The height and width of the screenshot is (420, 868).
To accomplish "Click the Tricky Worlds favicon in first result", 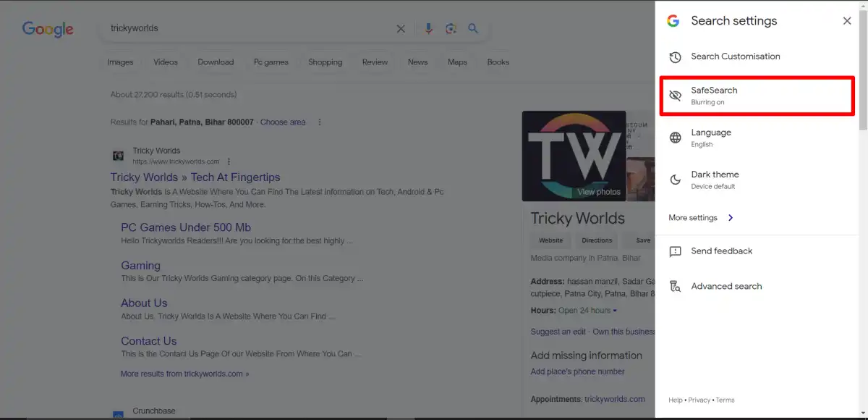I will 118,156.
